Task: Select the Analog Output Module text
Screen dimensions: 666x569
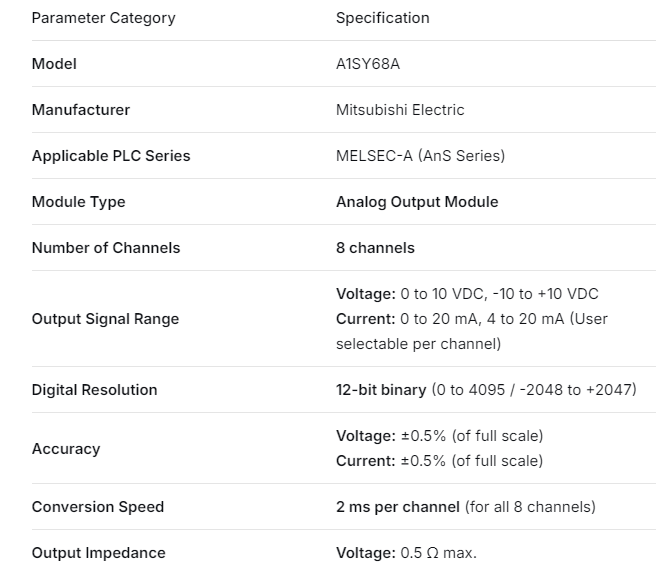Action: 417,202
